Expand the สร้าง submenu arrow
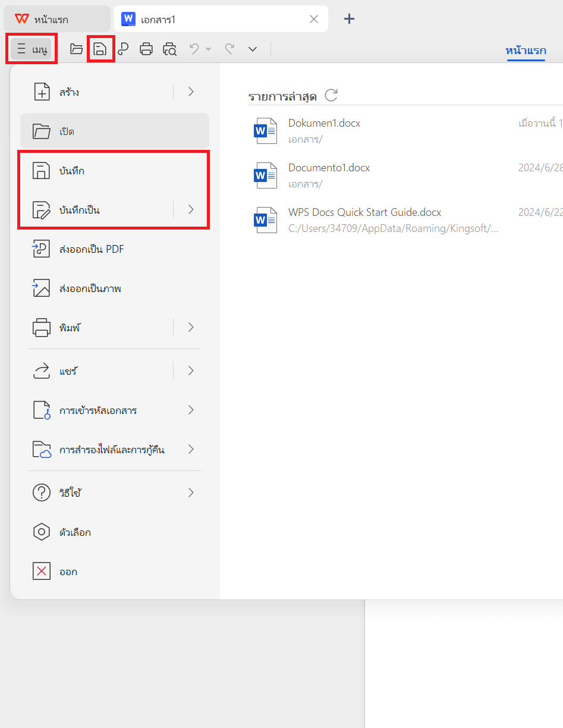 click(191, 92)
